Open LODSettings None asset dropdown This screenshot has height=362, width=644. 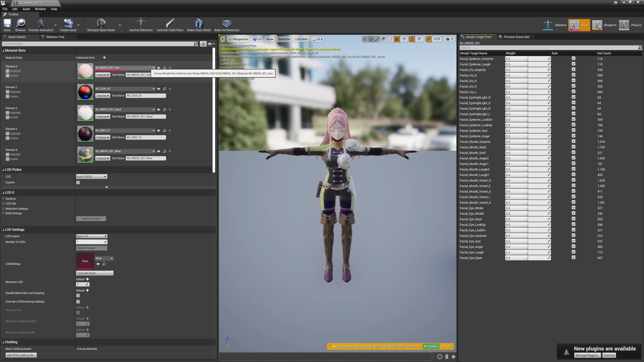(x=104, y=258)
